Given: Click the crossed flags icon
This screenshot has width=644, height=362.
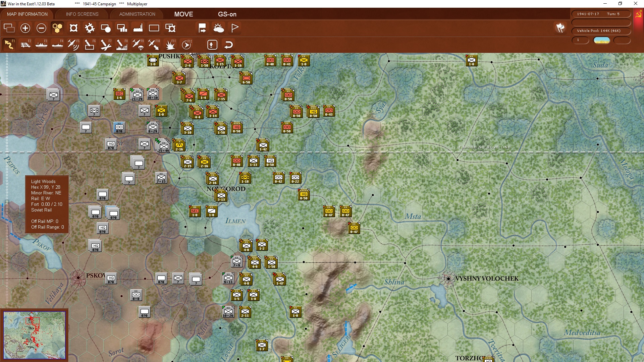Looking at the screenshot, I should 560,28.
